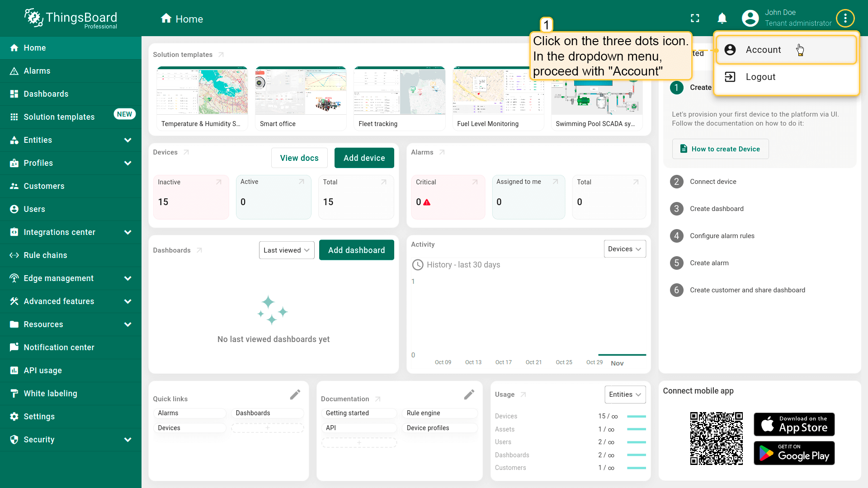Screen dimensions: 868x488
Task: Open Fleet tracking template thumbnail
Action: (x=399, y=91)
